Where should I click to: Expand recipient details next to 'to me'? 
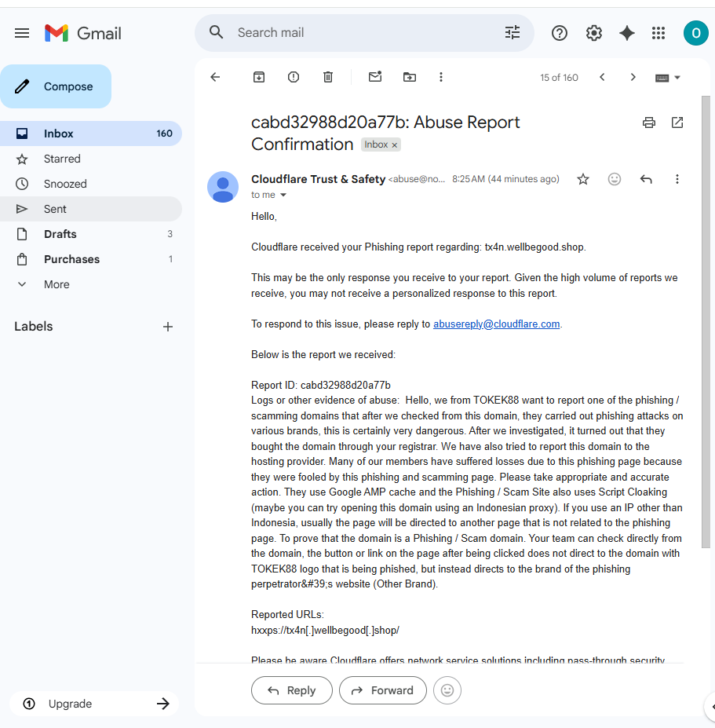coord(283,195)
